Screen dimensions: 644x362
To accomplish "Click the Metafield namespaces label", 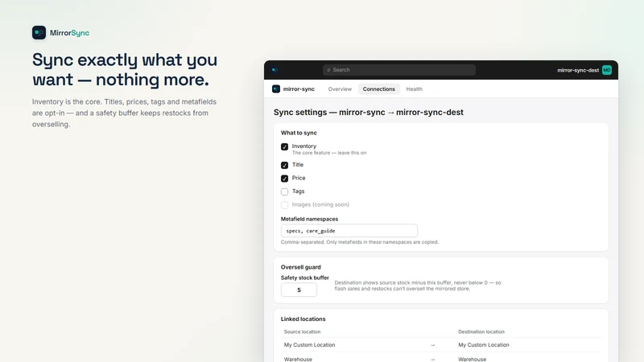I will coord(309,219).
